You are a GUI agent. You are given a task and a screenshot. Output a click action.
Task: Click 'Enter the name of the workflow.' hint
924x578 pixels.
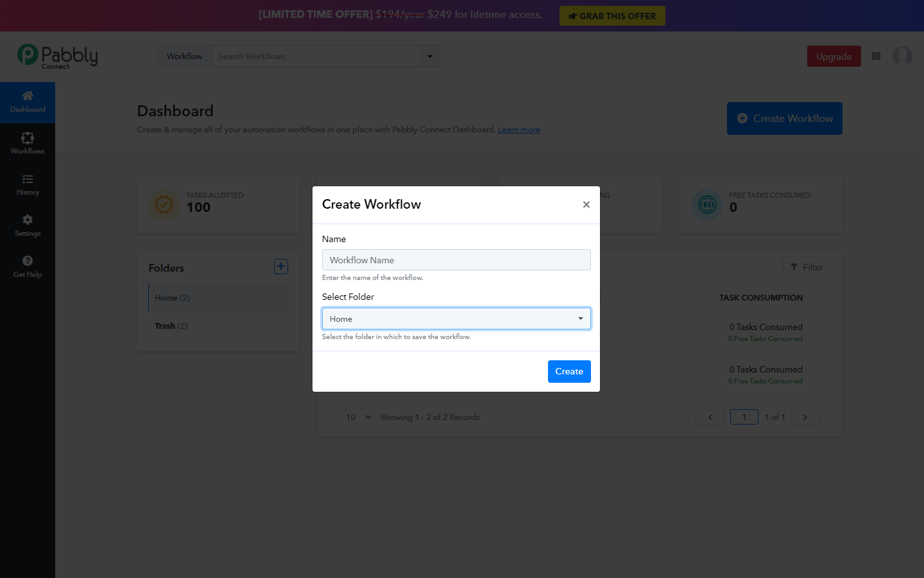(373, 278)
